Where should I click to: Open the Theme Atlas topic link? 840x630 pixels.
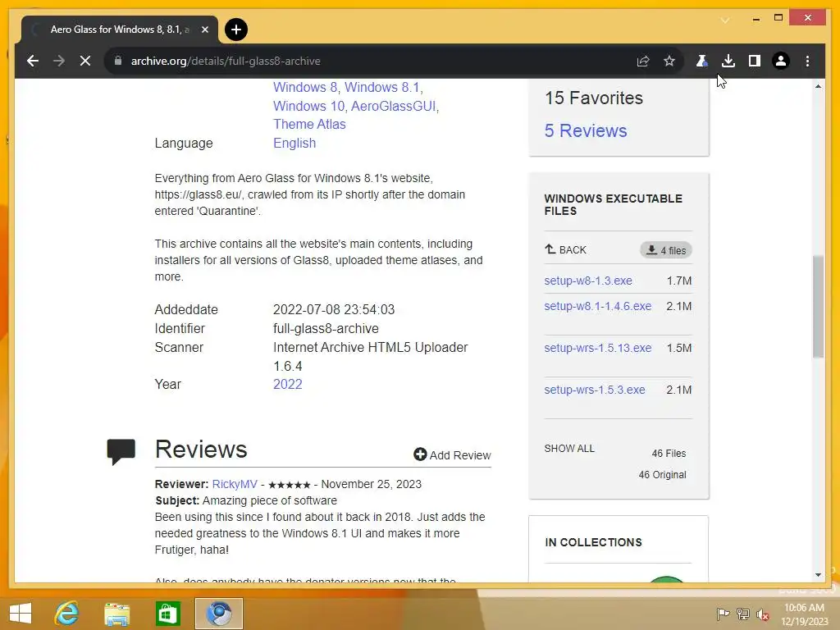coord(309,125)
